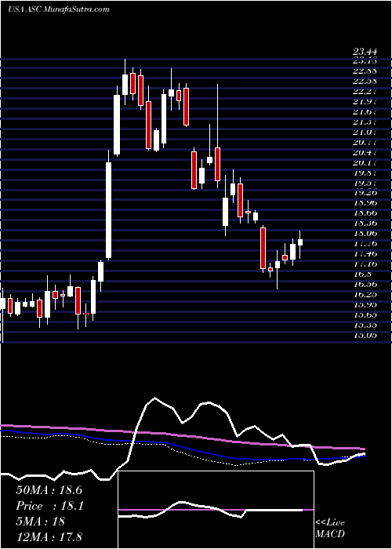Click the 19.57 price axis label

click(x=365, y=183)
